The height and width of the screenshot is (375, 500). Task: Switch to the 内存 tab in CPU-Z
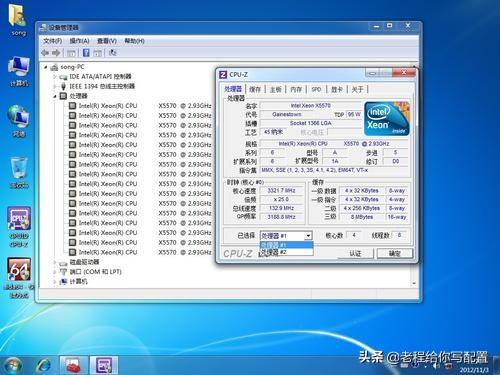[296, 89]
